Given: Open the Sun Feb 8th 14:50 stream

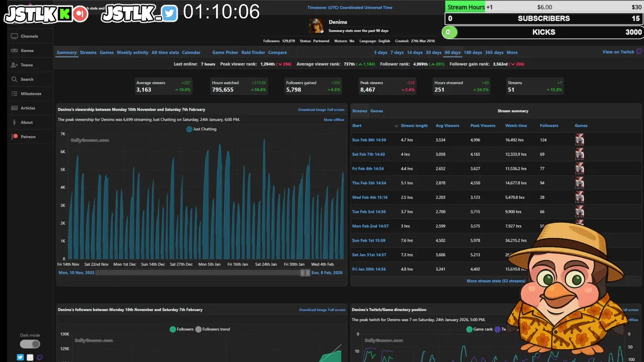Looking at the screenshot, I should click(369, 140).
